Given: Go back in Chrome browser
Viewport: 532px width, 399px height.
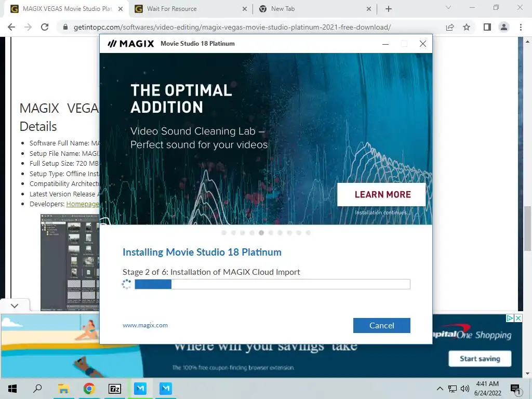Looking at the screenshot, I should [11, 27].
